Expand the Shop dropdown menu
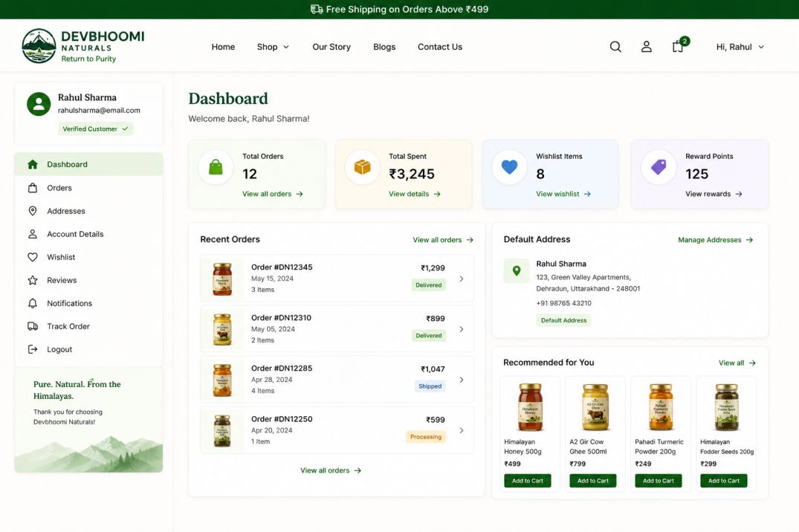799x532 pixels. tap(273, 47)
